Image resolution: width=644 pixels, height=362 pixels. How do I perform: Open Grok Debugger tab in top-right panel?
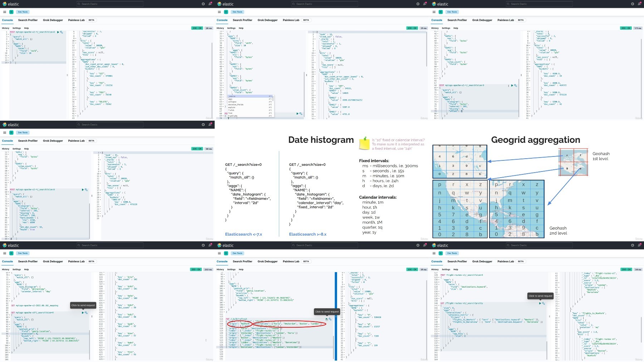click(482, 20)
